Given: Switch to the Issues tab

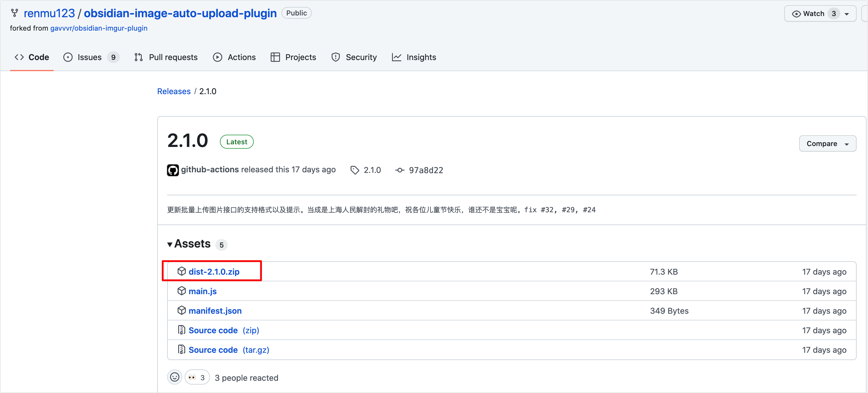Looking at the screenshot, I should 90,57.
